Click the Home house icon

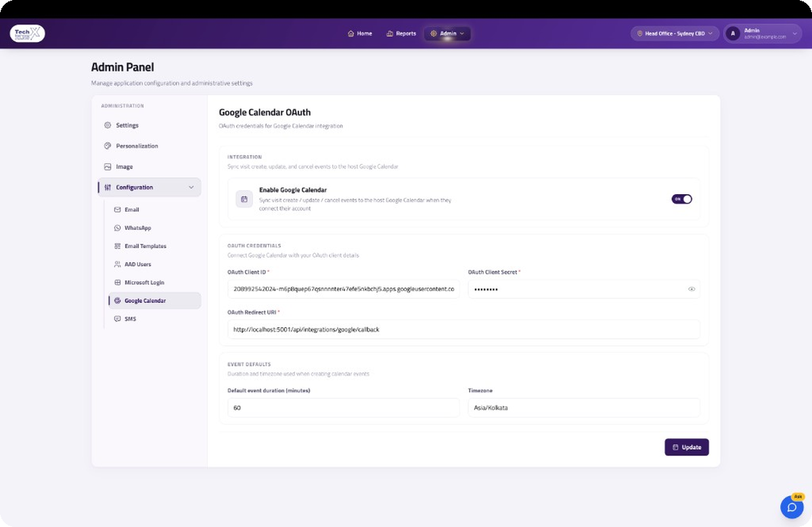click(x=351, y=33)
